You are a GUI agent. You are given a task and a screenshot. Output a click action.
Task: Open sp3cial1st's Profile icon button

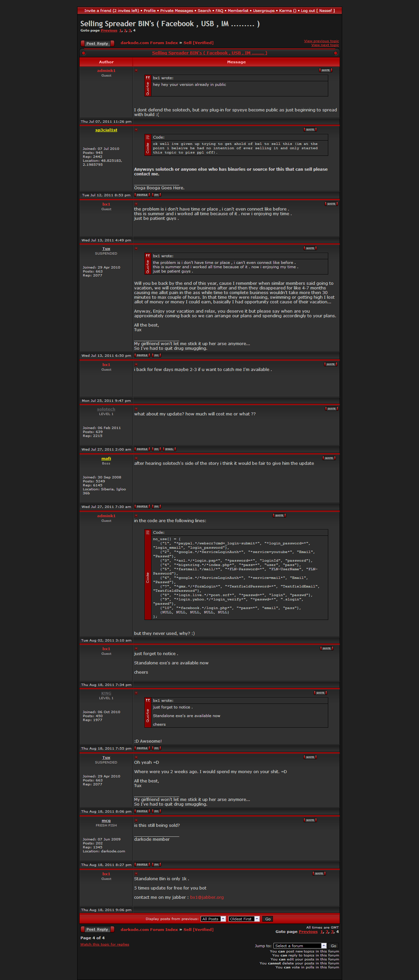[142, 195]
